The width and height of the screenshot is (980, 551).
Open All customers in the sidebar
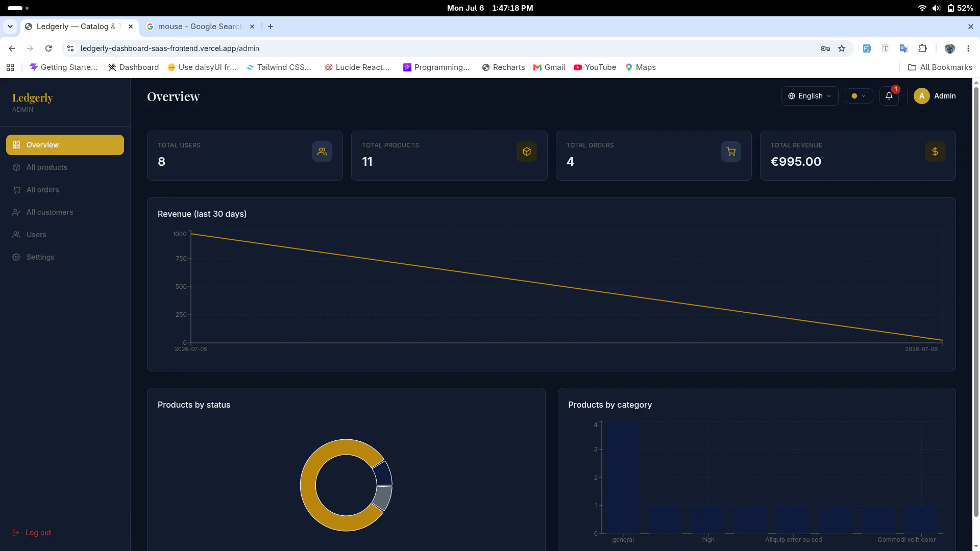coord(65,212)
